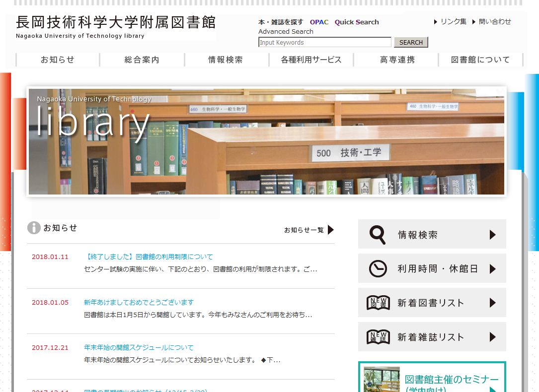The image size is (539, 392).
Task: Focus the Input Keywords search field
Action: click(325, 42)
